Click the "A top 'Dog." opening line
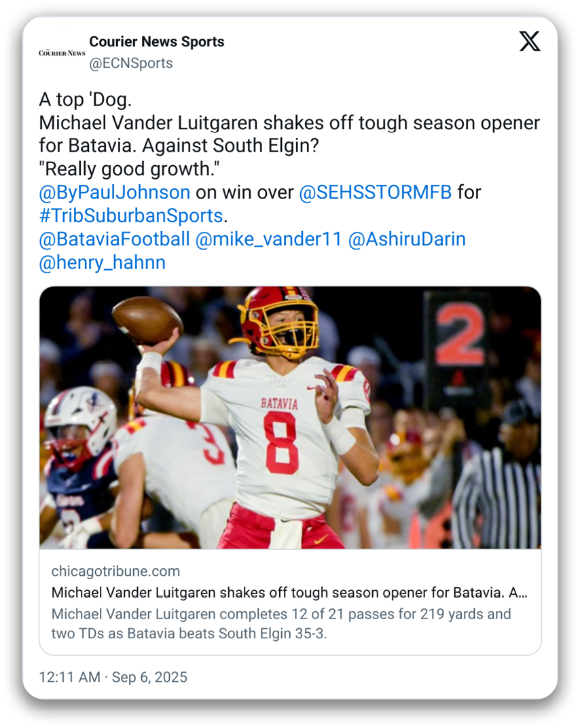 coord(85,100)
